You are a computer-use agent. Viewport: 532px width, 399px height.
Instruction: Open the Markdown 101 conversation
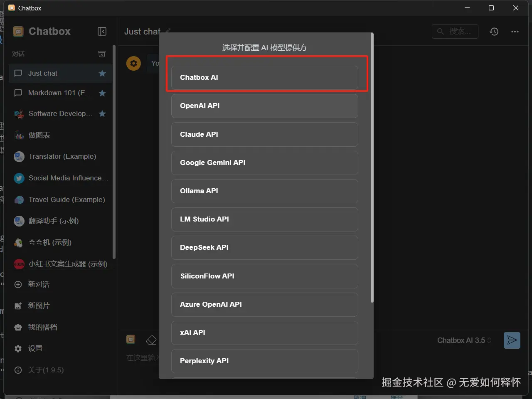tap(60, 93)
